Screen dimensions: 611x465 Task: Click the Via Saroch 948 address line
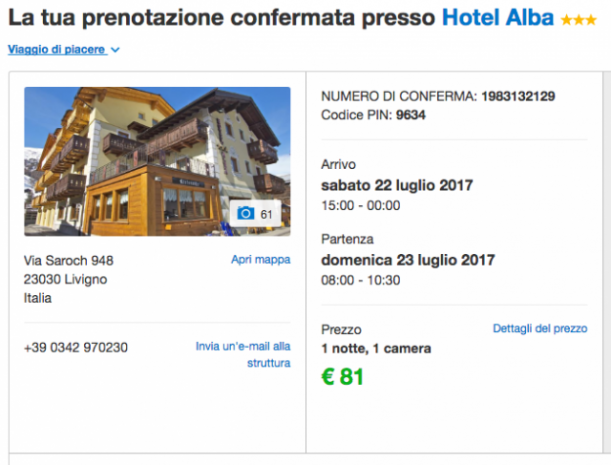[x=69, y=260]
